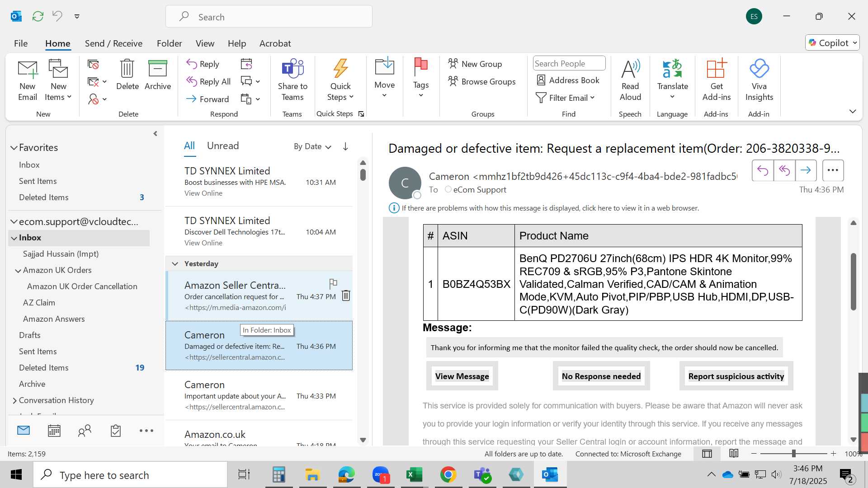
Task: Switch to Reading view in status bar
Action: tap(734, 454)
